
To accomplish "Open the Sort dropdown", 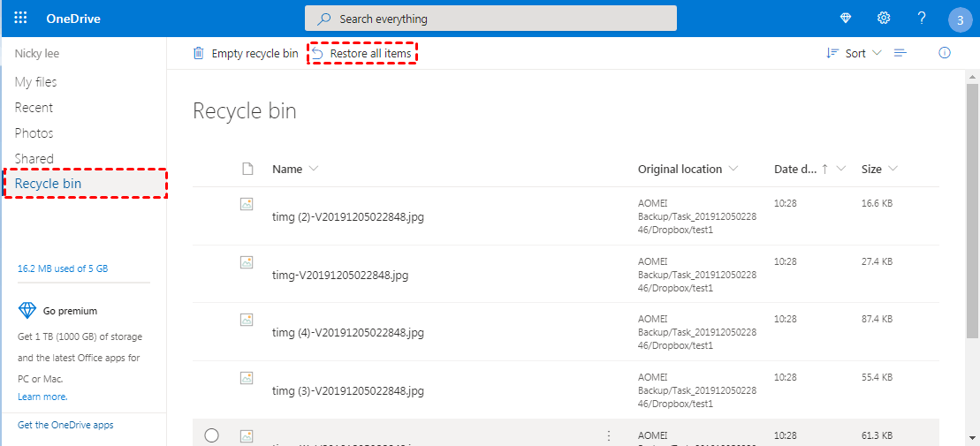I will (854, 53).
